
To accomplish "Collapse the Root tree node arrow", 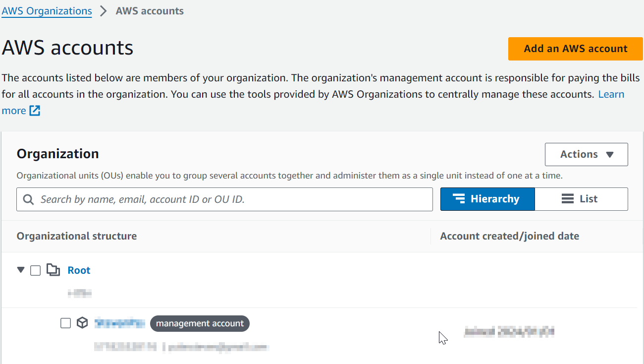I will (x=21, y=270).
